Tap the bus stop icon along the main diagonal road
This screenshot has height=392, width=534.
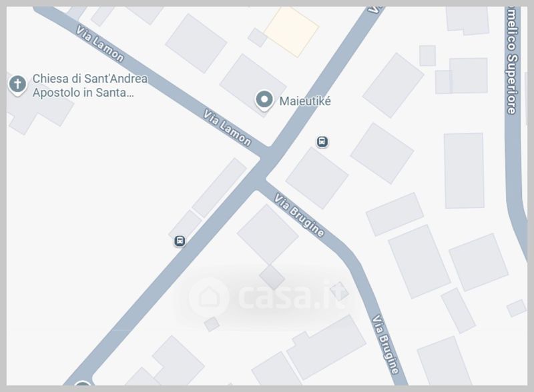pos(180,241)
